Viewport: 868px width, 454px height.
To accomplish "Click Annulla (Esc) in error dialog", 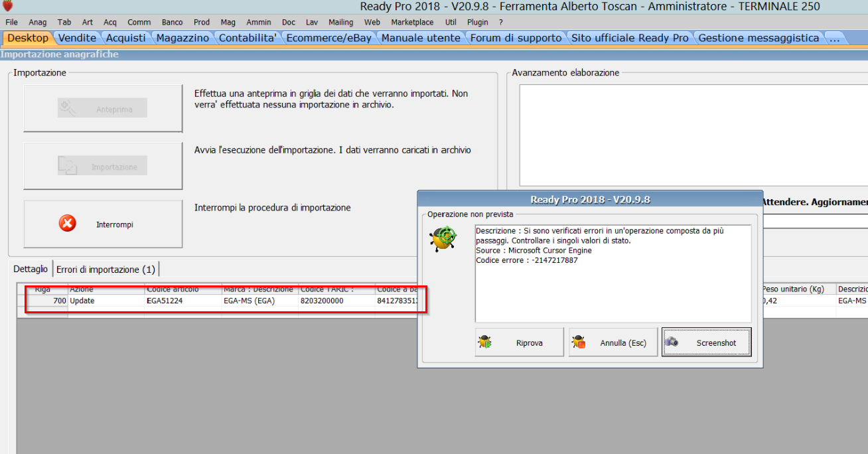I will click(x=613, y=342).
